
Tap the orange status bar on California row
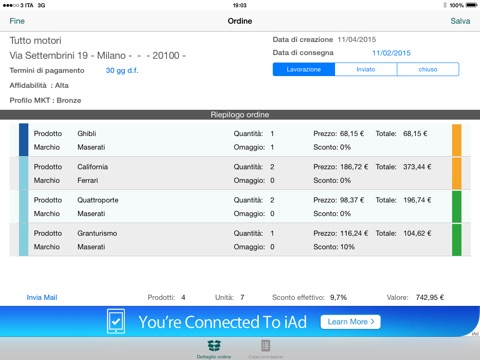(x=457, y=173)
